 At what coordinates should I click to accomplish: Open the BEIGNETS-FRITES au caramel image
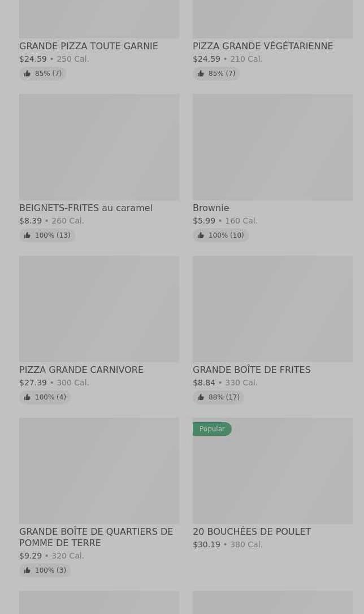tap(99, 147)
